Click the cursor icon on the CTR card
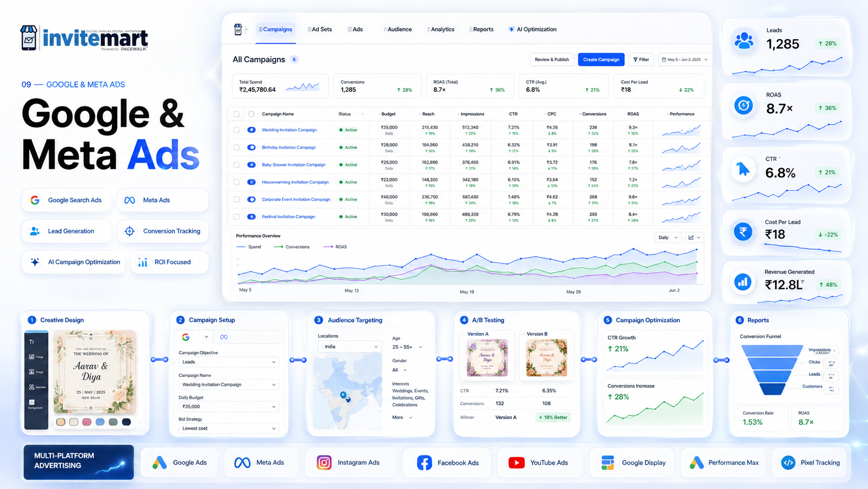The image size is (868, 489). click(743, 170)
